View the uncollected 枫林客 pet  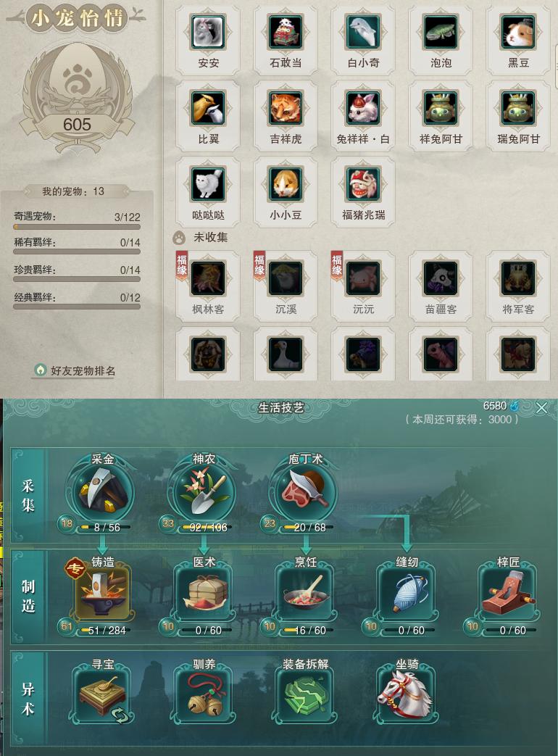click(208, 278)
